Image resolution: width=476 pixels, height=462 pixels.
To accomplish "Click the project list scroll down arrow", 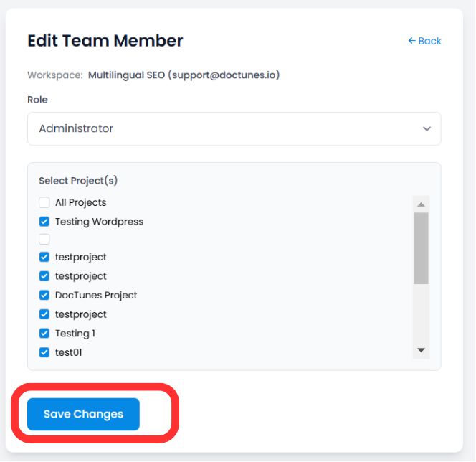I will click(421, 350).
